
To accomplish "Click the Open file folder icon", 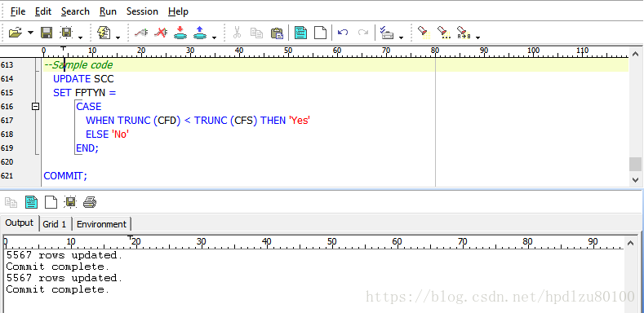I will 16,33.
